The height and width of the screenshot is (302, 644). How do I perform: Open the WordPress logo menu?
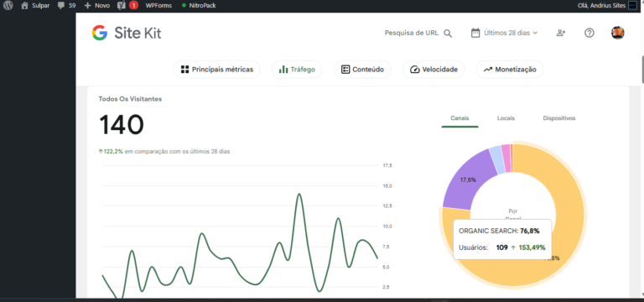[x=8, y=5]
